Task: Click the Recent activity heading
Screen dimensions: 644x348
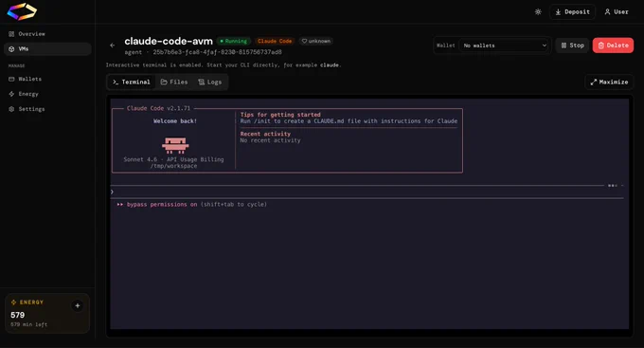Action: pos(265,134)
